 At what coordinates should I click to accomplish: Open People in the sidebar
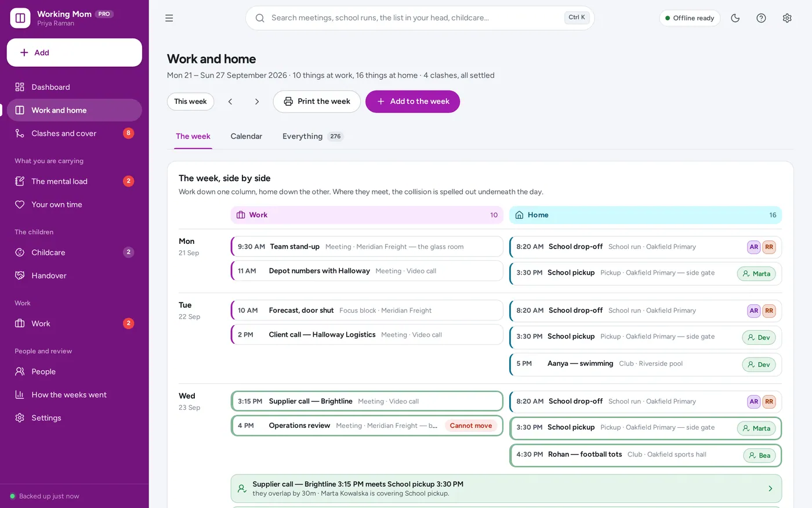tap(74, 372)
